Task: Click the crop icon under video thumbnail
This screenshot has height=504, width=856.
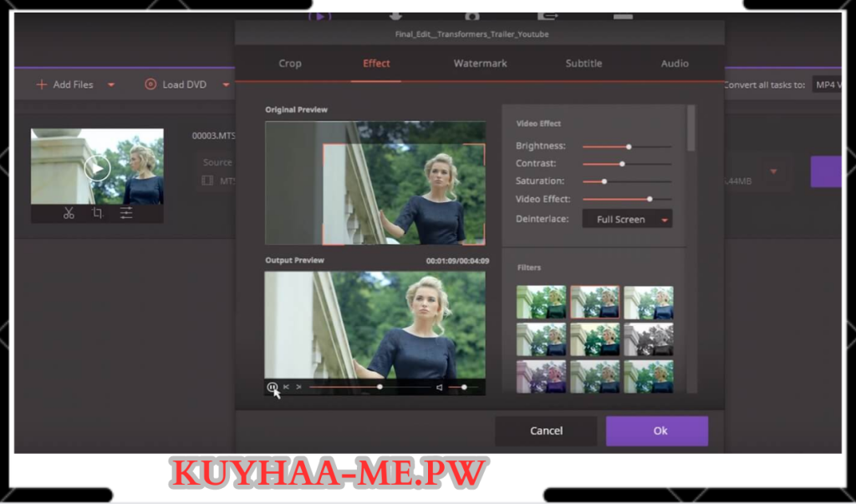Action: (x=98, y=213)
